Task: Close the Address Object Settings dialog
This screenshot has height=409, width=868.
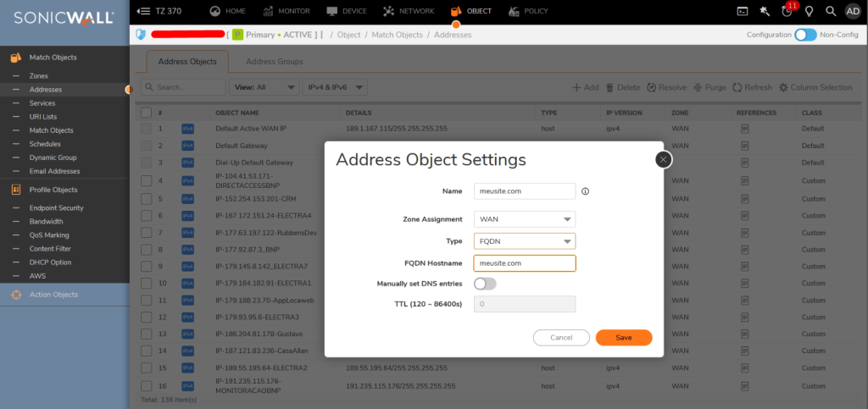Action: (x=663, y=160)
